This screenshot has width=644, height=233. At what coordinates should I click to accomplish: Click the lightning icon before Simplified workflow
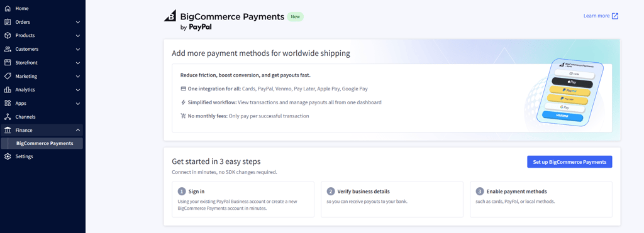coord(183,102)
